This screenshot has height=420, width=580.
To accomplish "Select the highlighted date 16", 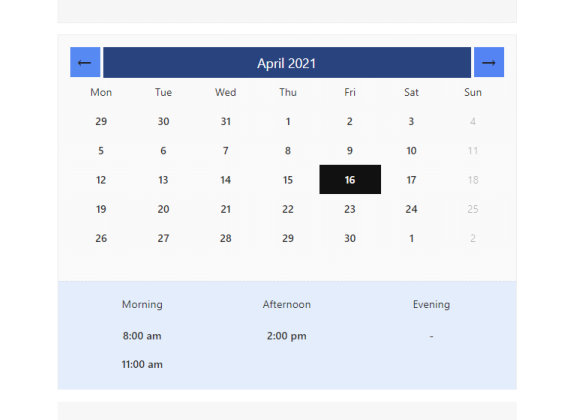I will point(350,179).
